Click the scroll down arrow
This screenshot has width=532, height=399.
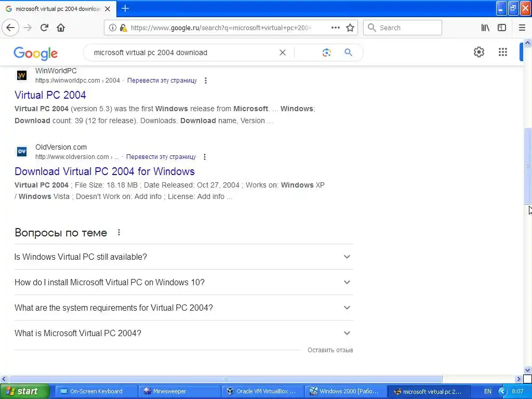click(528, 370)
